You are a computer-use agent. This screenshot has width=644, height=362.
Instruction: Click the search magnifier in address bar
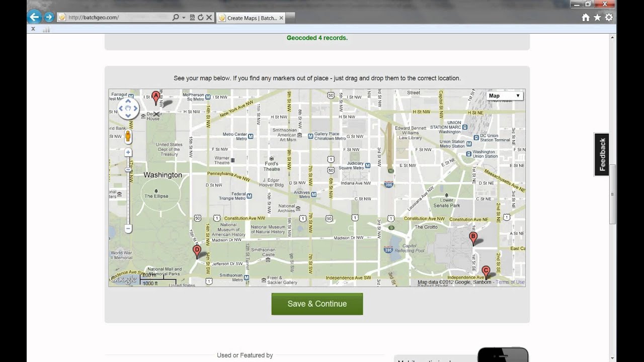176,18
